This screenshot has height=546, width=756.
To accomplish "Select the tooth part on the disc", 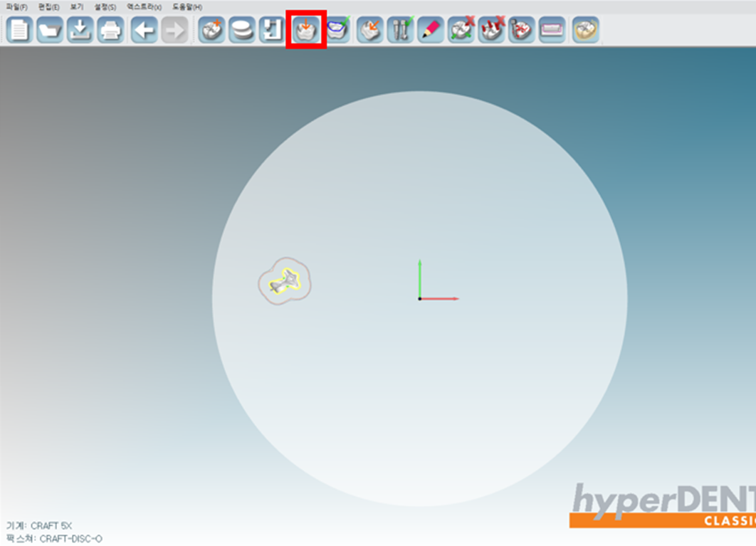I will [283, 282].
